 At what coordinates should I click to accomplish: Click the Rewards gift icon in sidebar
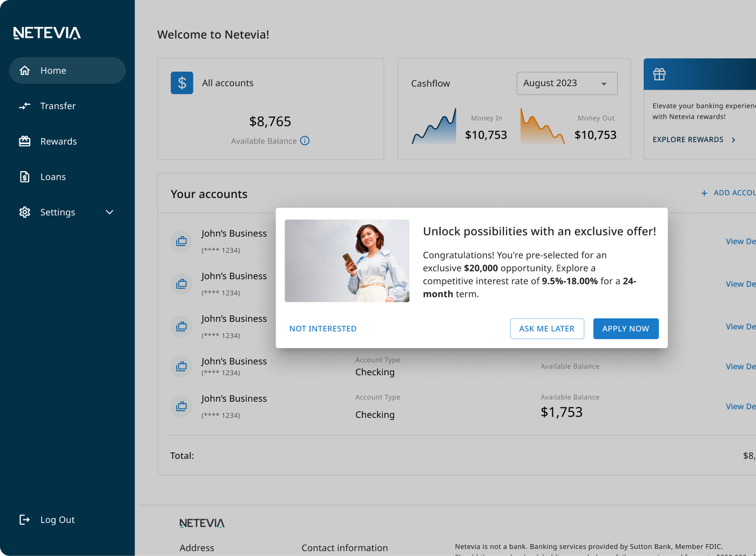(x=24, y=141)
